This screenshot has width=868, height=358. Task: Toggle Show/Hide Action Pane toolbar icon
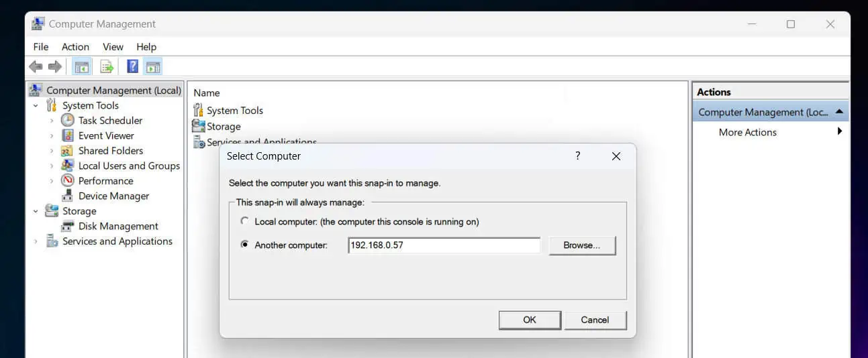pyautogui.click(x=153, y=66)
